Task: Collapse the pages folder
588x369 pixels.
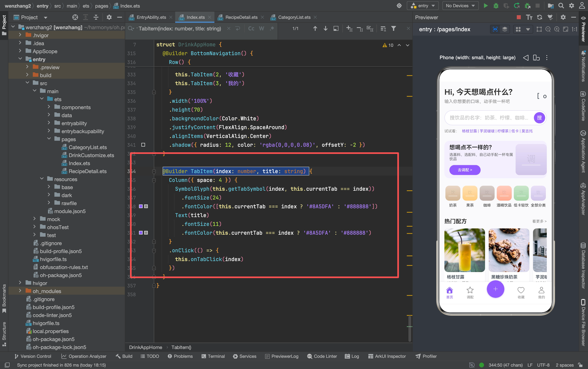Action: 49,139
